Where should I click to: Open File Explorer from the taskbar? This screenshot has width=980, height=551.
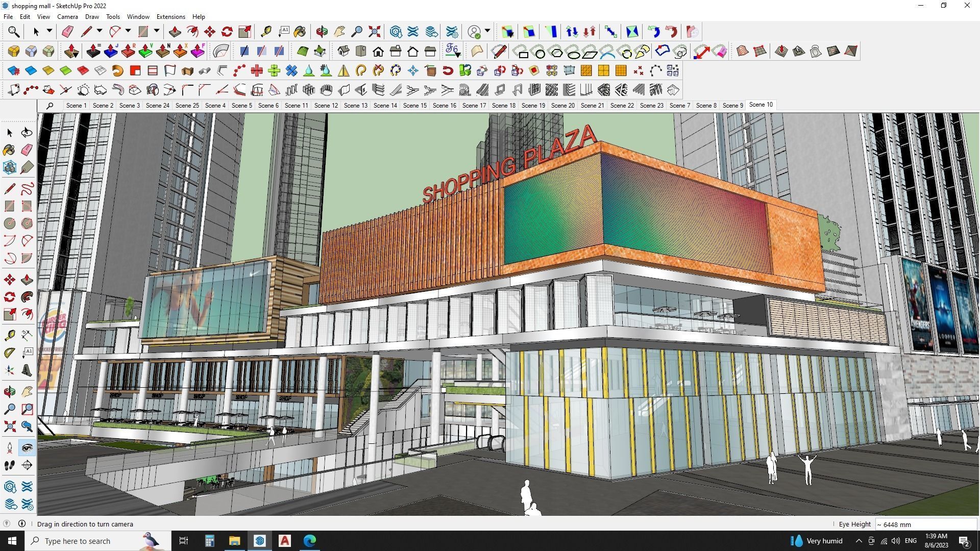234,541
